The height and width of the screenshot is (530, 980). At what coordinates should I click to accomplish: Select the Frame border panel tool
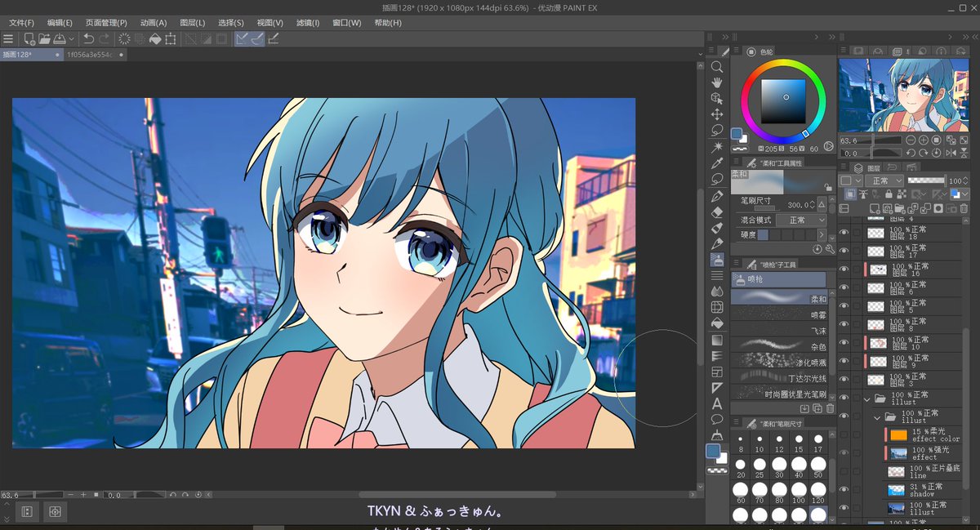click(x=717, y=372)
